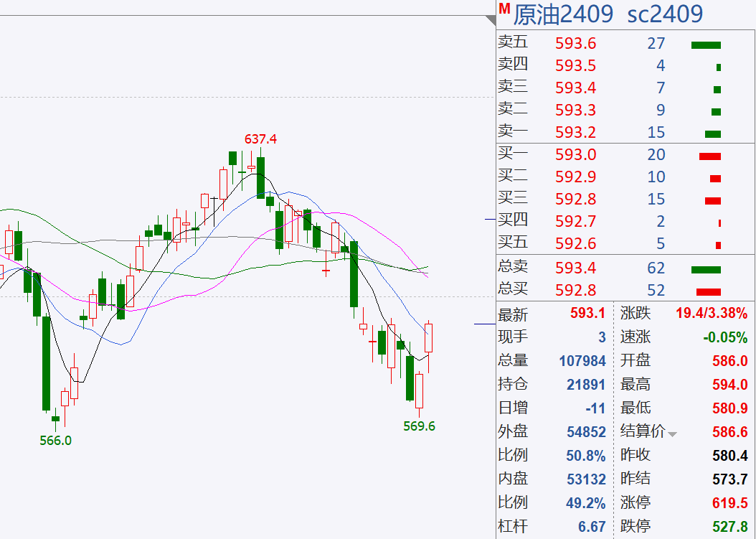The width and height of the screenshot is (756, 539).
Task: Click the red M marker icon
Action: click(x=504, y=9)
